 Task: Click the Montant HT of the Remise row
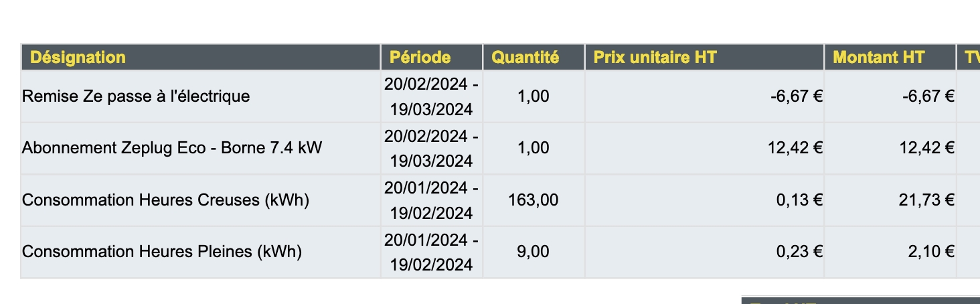[x=928, y=96]
